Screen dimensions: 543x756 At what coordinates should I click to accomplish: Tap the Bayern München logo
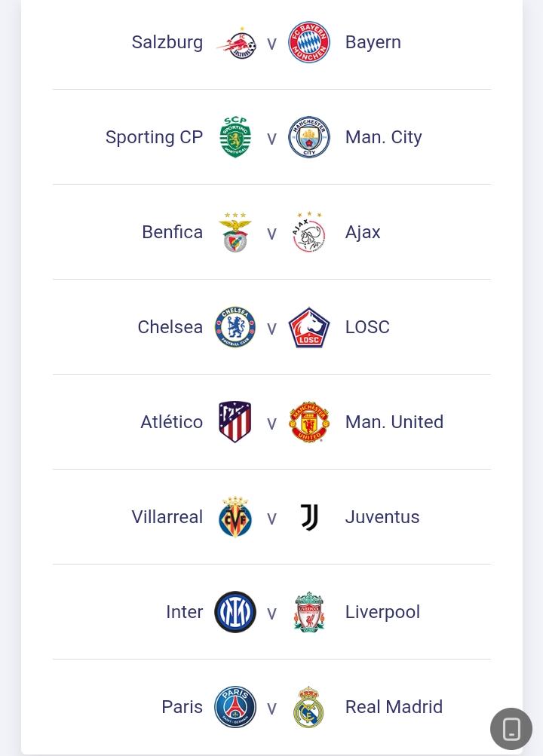pos(309,42)
